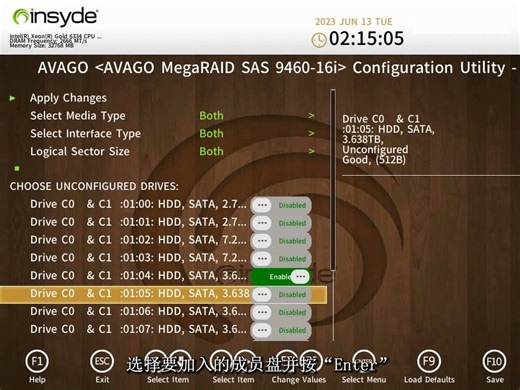Click the Apply Changes arrow marker

(12, 98)
